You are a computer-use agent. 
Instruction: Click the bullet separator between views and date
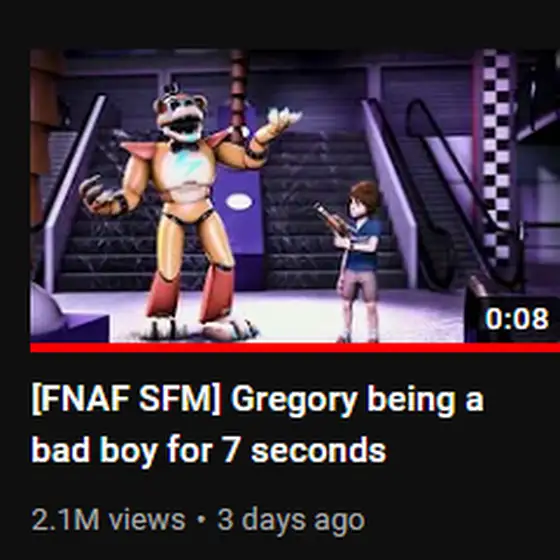pyautogui.click(x=201, y=520)
